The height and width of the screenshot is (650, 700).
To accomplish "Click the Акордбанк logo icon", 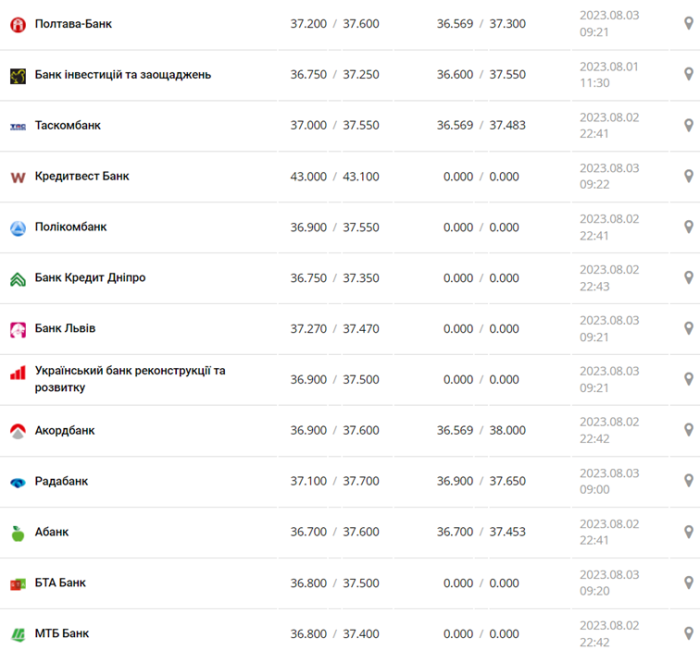I will (x=18, y=431).
